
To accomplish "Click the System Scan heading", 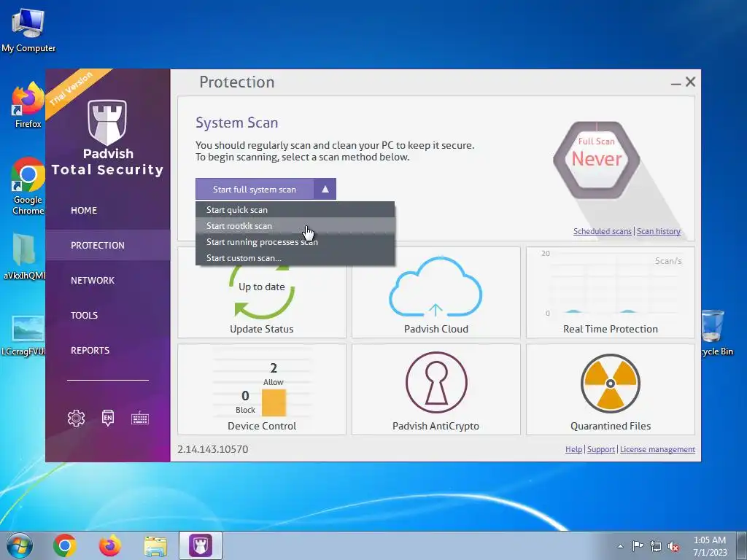I will [237, 122].
